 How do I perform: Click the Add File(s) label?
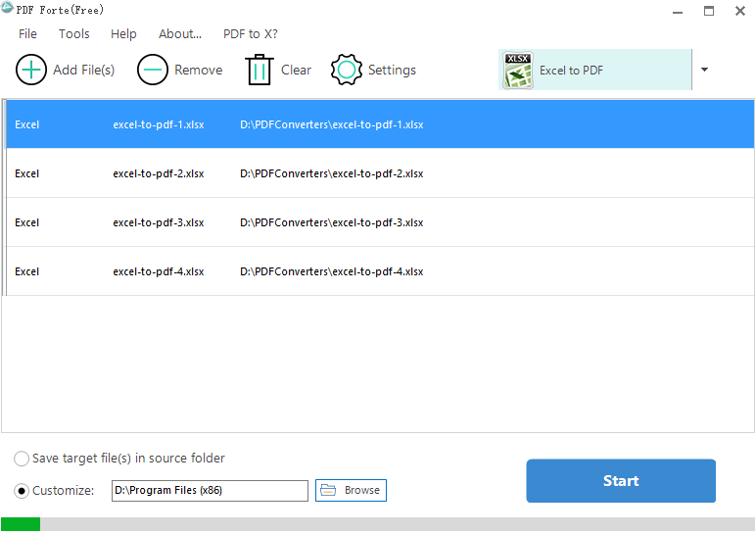[84, 70]
